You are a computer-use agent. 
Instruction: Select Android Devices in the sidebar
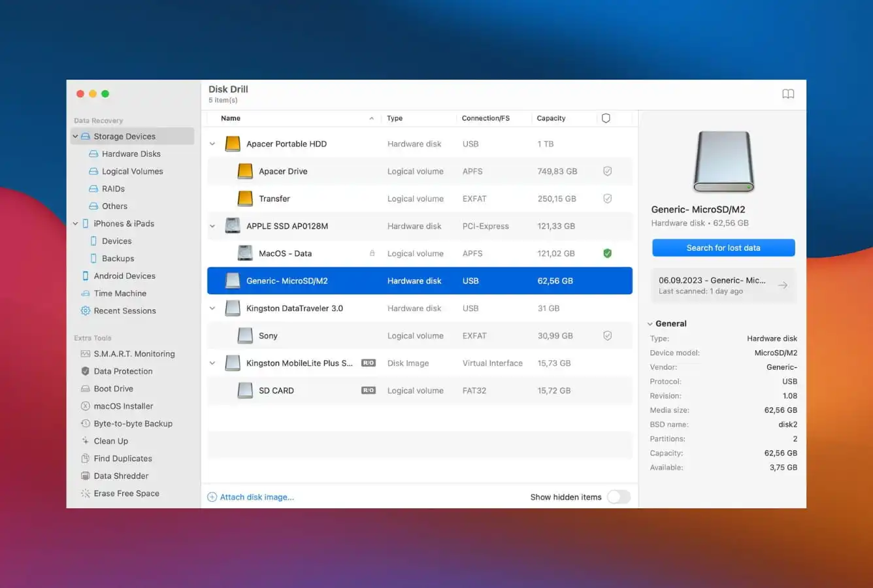pyautogui.click(x=118, y=276)
